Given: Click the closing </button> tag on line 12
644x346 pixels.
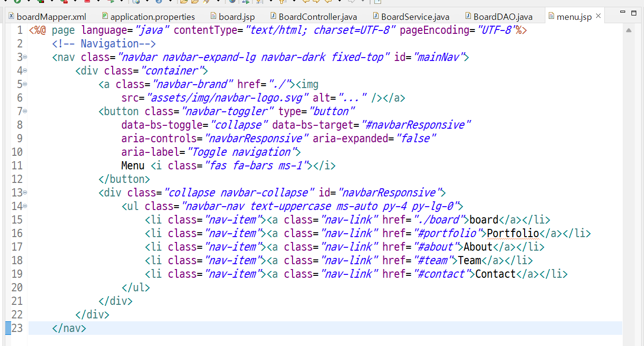Looking at the screenshot, I should pos(124,179).
